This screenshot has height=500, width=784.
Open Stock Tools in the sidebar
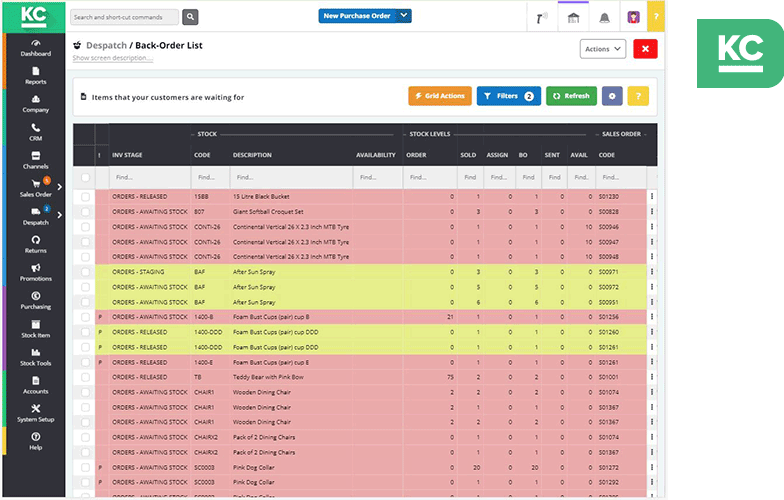(36, 357)
